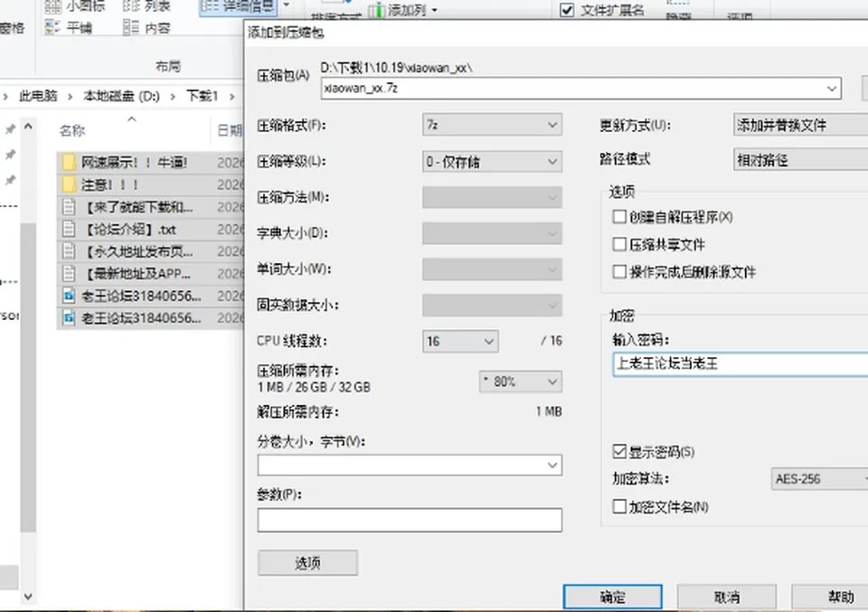Choose the 详细信息 layout in the ribbon
The width and height of the screenshot is (868, 612).
pyautogui.click(x=238, y=6)
